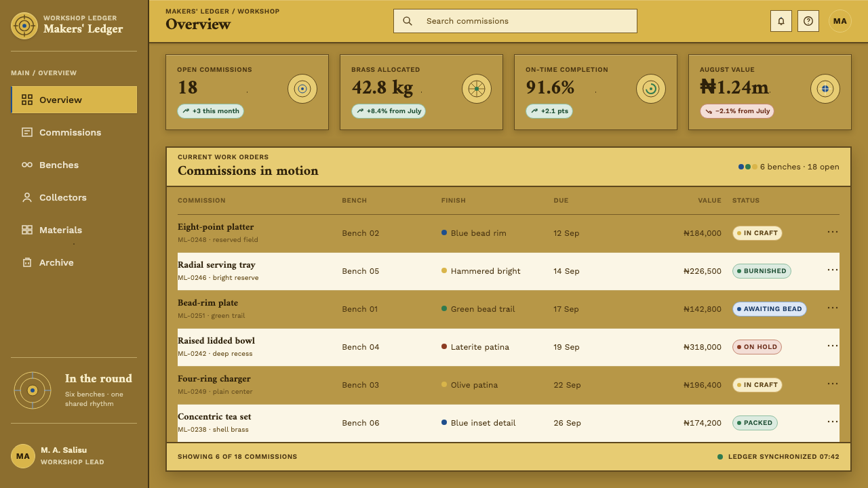
Task: Open more options for Bead-rim plate
Action: click(x=833, y=308)
